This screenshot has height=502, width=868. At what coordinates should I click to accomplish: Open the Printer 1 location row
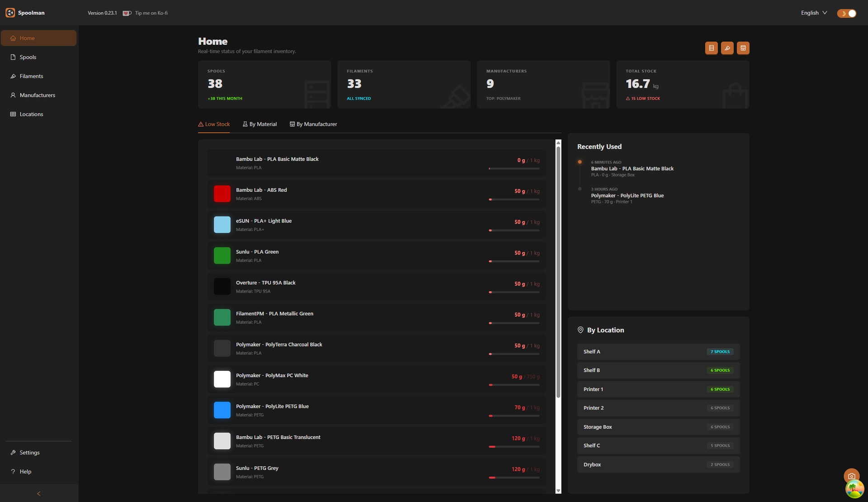(x=658, y=389)
